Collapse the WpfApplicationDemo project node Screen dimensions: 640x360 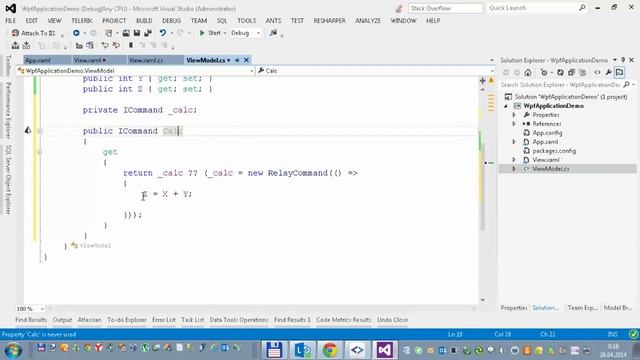[x=506, y=106]
